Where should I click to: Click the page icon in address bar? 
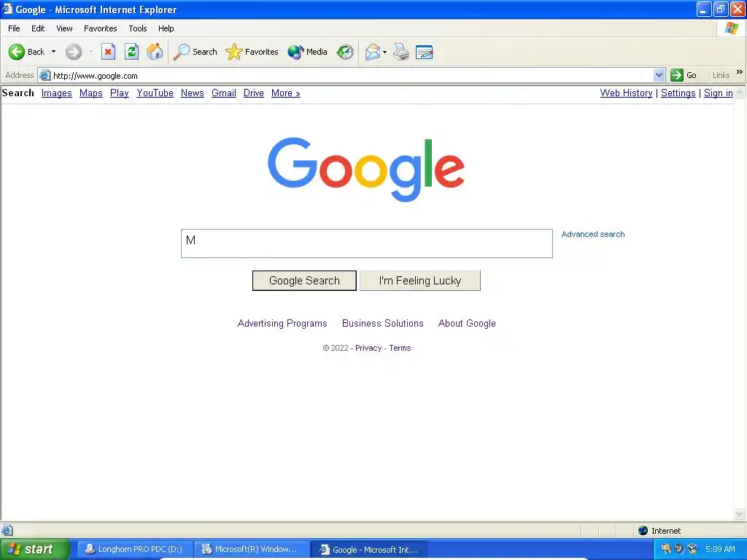point(44,75)
